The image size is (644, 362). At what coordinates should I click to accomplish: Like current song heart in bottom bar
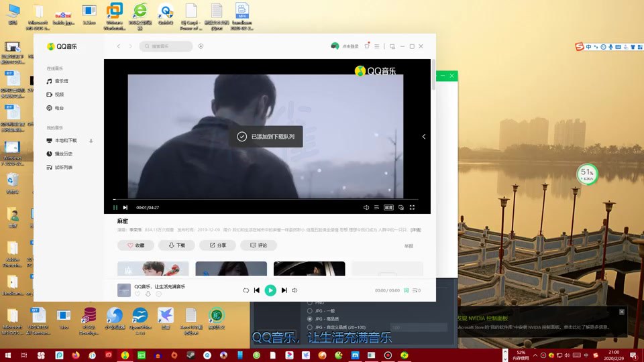pyautogui.click(x=138, y=294)
